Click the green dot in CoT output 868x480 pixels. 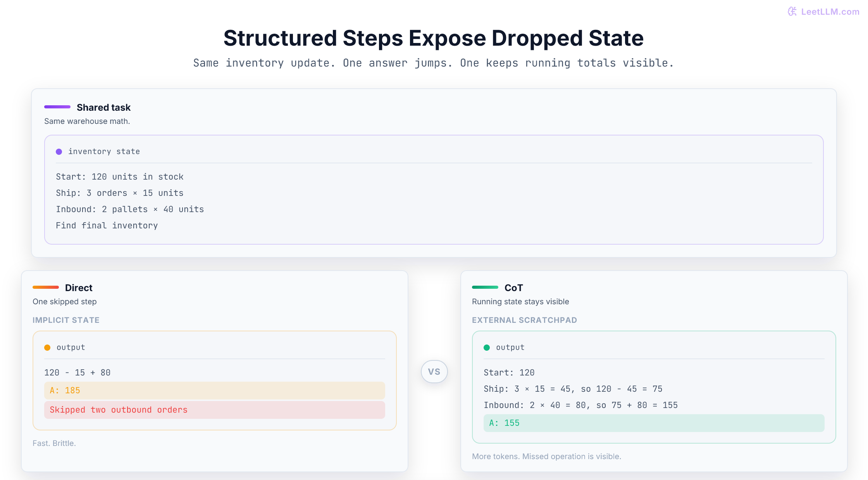coord(487,348)
